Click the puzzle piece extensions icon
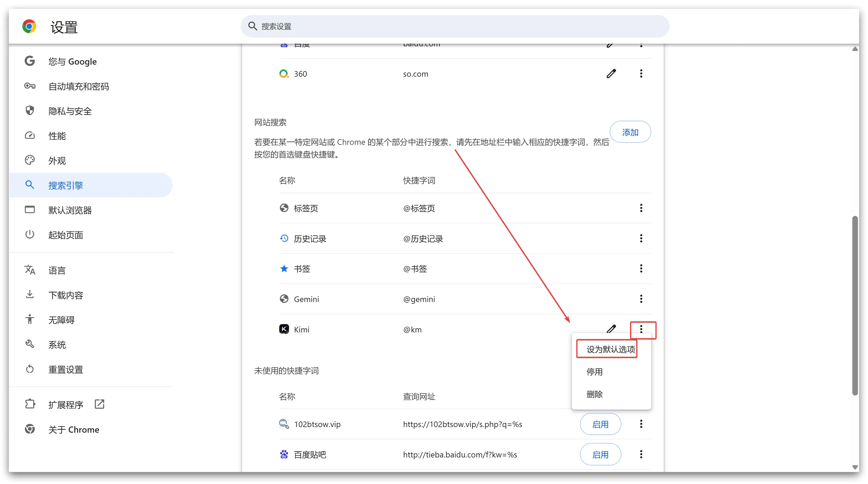868x484 pixels. 30,404
